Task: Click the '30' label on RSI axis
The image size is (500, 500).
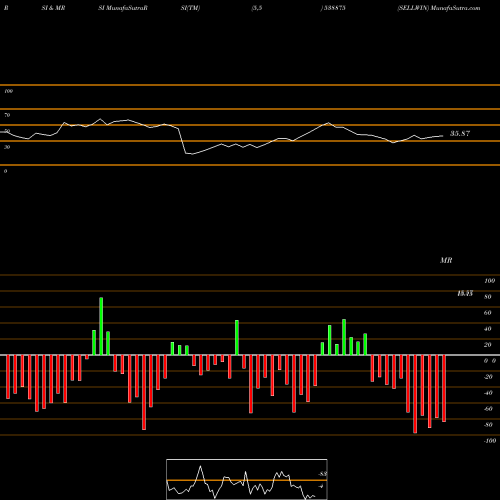Action: click(7, 147)
